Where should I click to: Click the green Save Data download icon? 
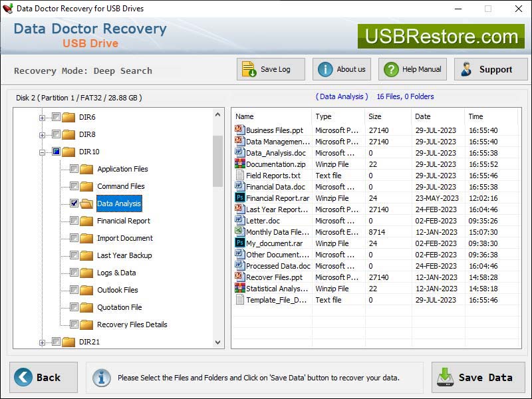[x=445, y=376]
